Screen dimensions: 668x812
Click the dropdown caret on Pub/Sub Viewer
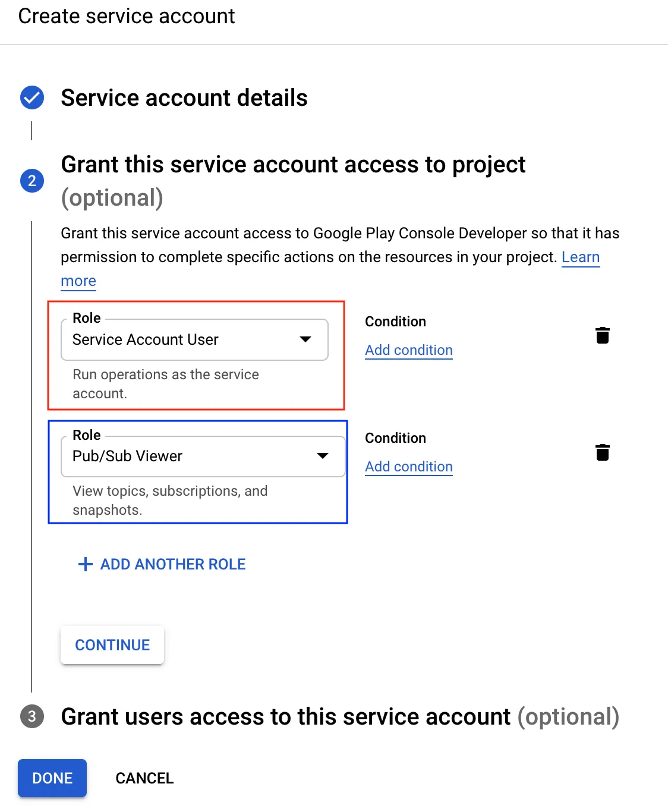pos(323,456)
